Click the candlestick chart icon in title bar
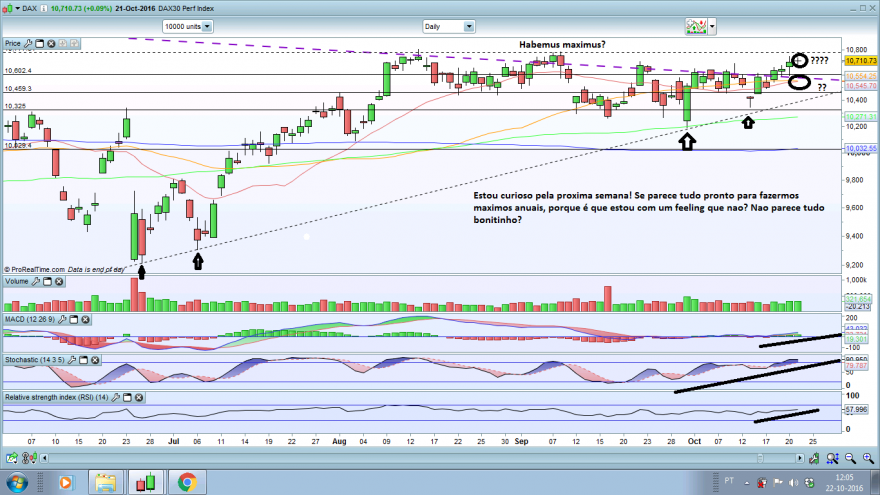The height and width of the screenshot is (495, 880). pyautogui.click(x=7, y=8)
